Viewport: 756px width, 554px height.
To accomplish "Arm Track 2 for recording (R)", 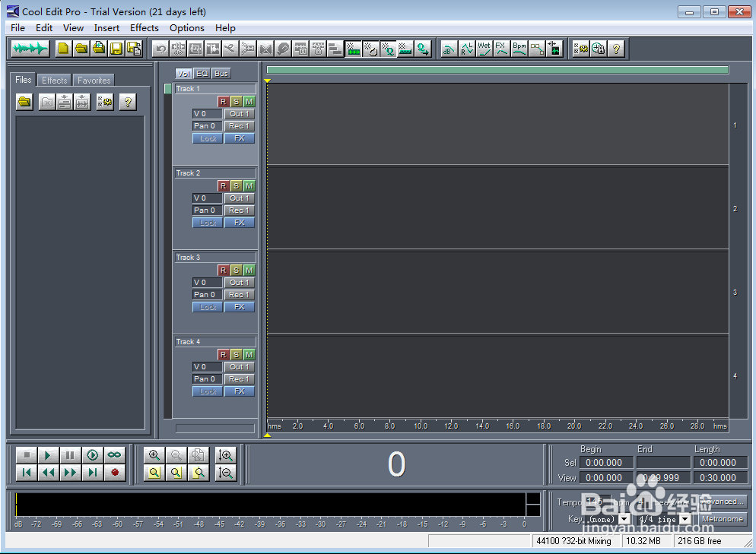I will point(224,186).
